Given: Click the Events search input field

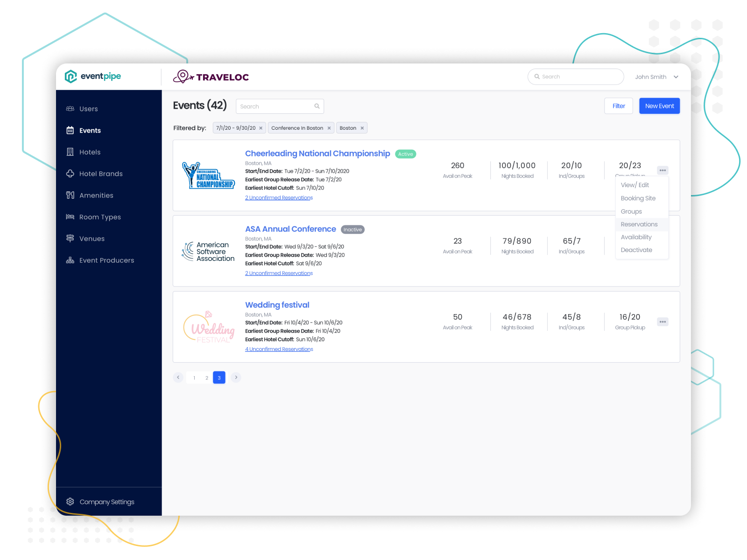Looking at the screenshot, I should tap(275, 106).
